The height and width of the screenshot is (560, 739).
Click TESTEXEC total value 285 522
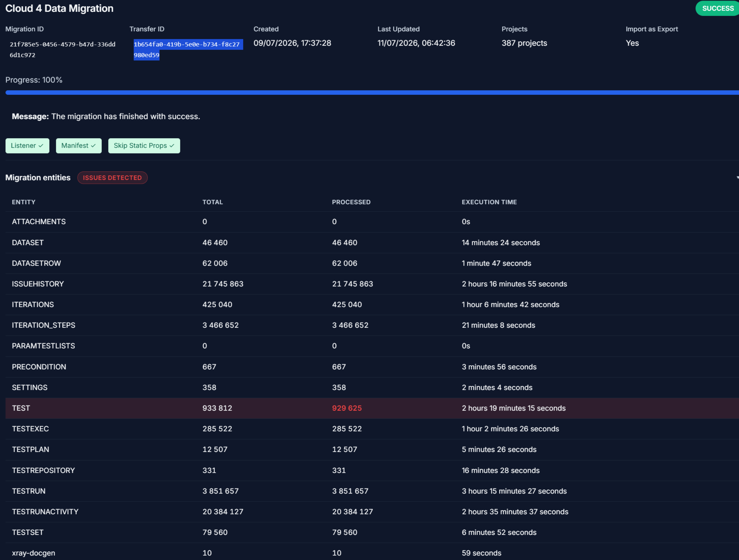(x=217, y=429)
